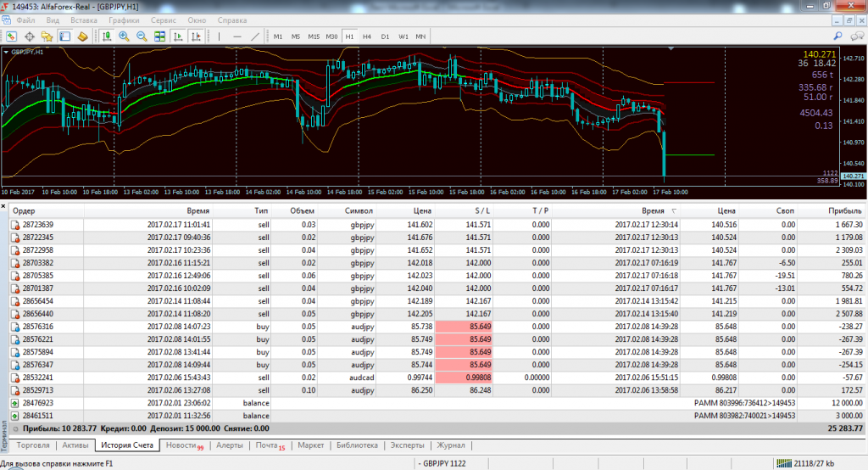Expand the GBPJPY,H1 chart triangle menu
This screenshot has height=470, width=868.
(7, 52)
